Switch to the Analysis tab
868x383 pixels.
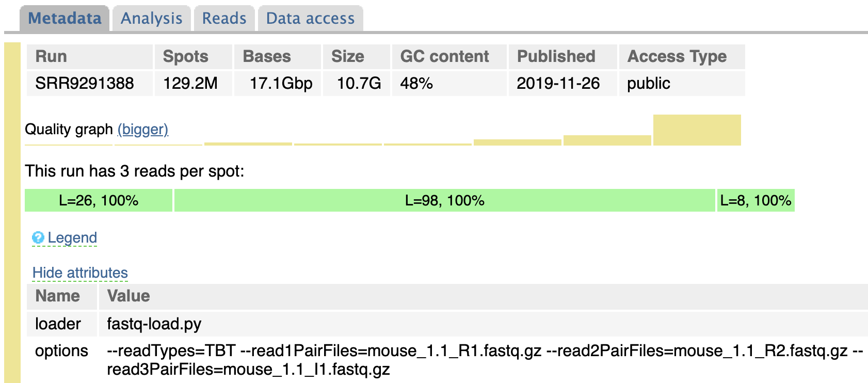pos(151,19)
